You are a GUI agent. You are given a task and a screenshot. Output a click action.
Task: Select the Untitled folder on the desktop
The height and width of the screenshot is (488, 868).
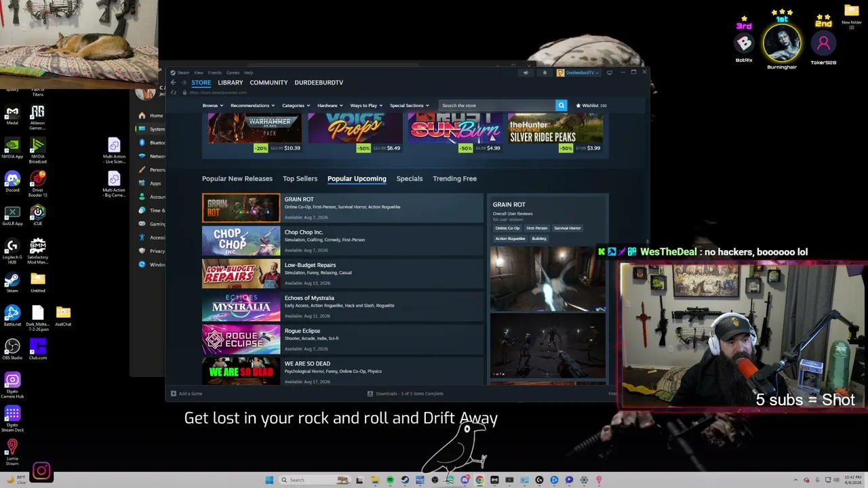(x=37, y=282)
